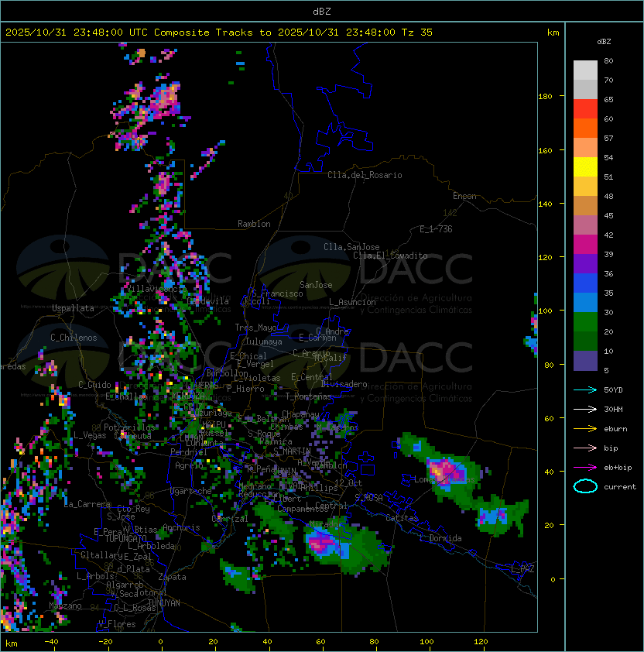Click the yellow eburn arrow legend icon

pyautogui.click(x=585, y=429)
